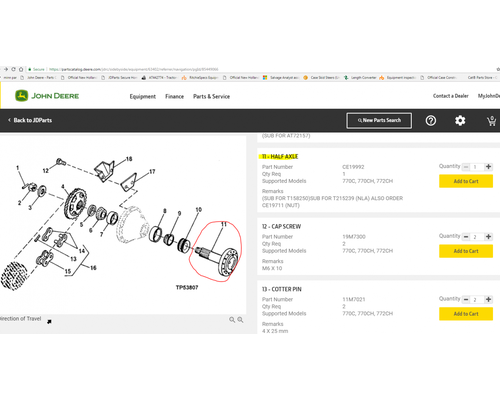Viewport: 500px width, 400px height.
Task: Click the left magnifier icon below diagram
Action: click(232, 320)
